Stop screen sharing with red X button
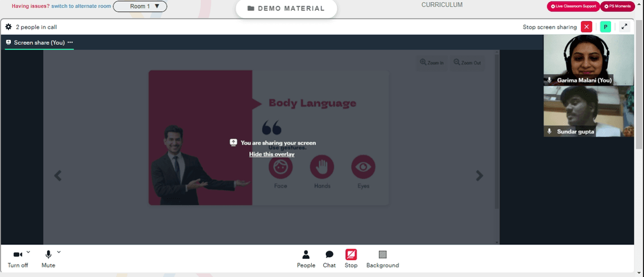This screenshot has height=277, width=644. [587, 27]
